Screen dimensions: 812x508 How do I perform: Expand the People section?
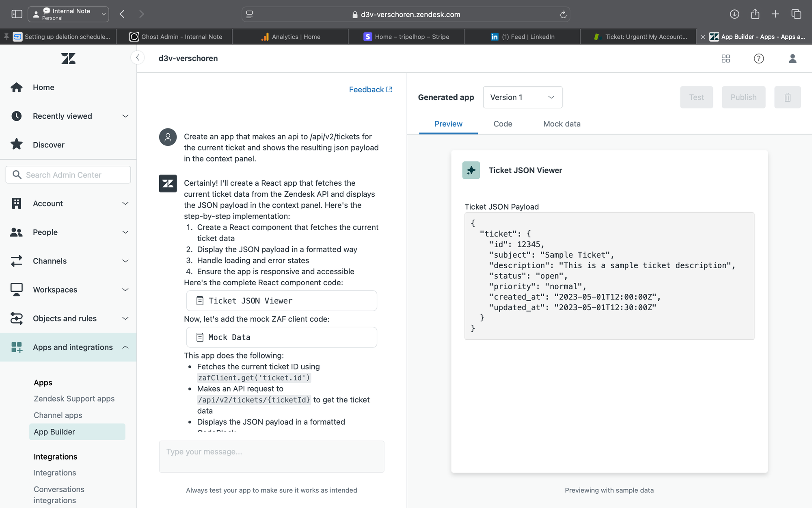coord(68,232)
